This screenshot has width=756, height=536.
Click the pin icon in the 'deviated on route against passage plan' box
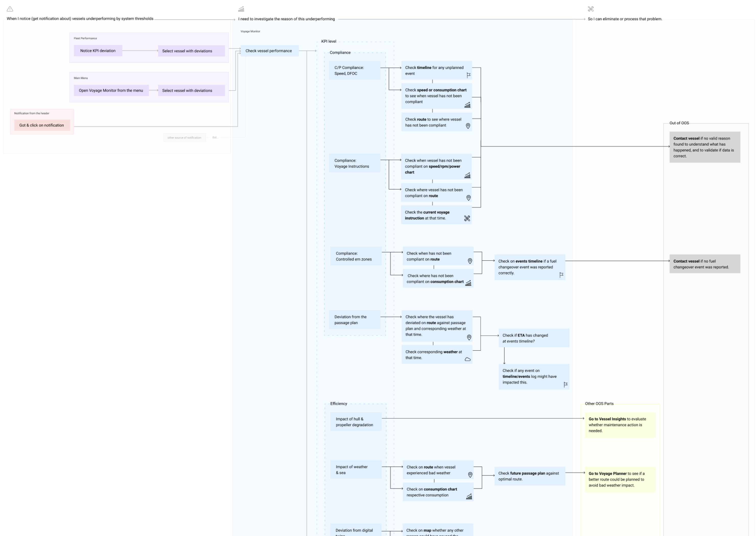[x=469, y=337]
